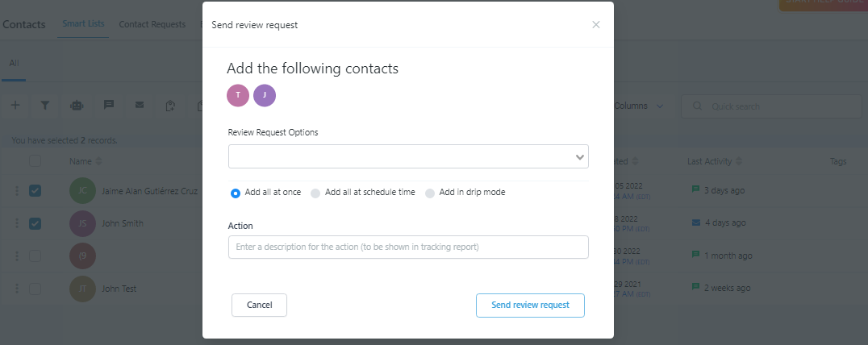Select Add all at once radio
Screen dimensions: 868x345
(236, 193)
